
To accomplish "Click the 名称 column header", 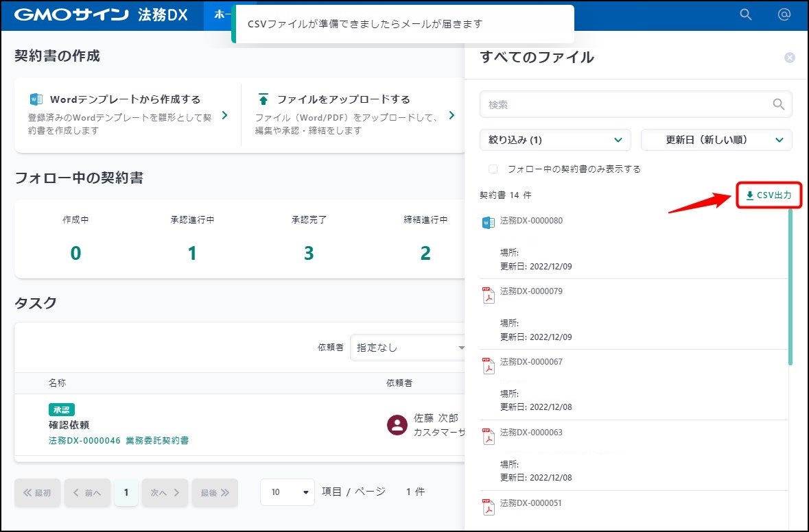I will click(57, 383).
